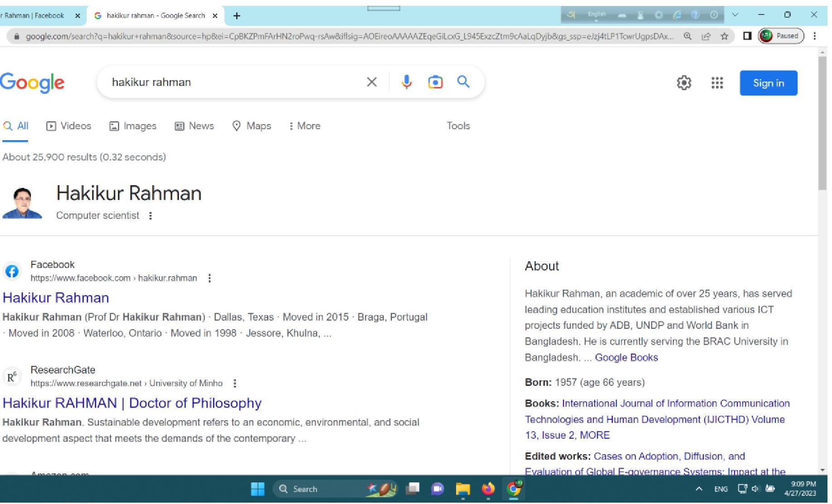Image resolution: width=832 pixels, height=504 pixels.
Task: Close the Facebook tab
Action: click(77, 16)
